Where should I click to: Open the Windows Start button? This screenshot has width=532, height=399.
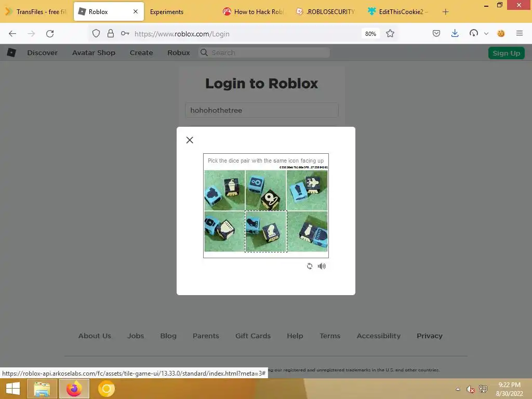(x=13, y=389)
